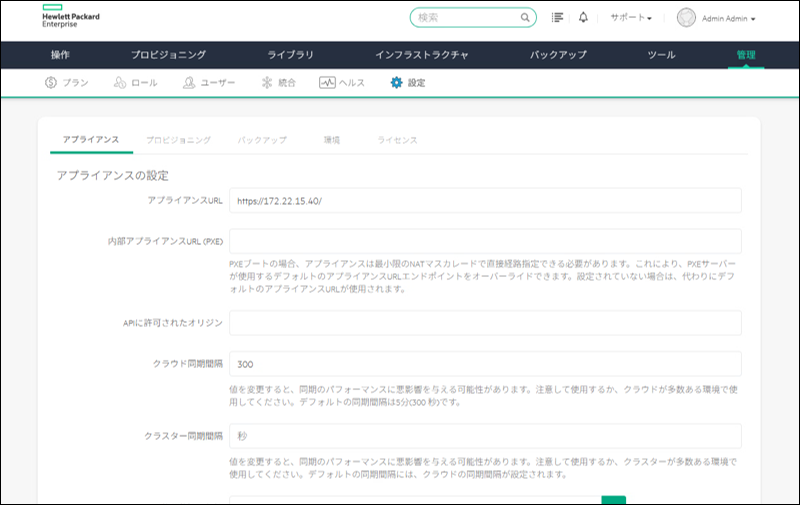This screenshot has width=800, height=505.
Task: Expand the Admin Admin account menu
Action: (729, 18)
